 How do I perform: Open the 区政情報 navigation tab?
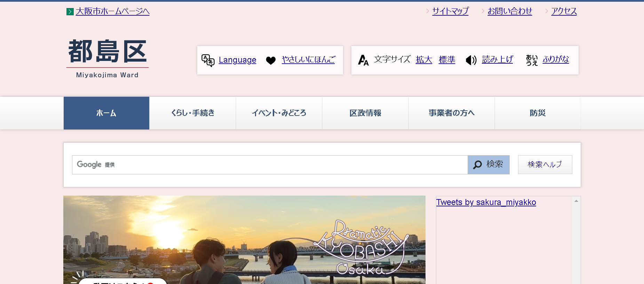tap(365, 113)
